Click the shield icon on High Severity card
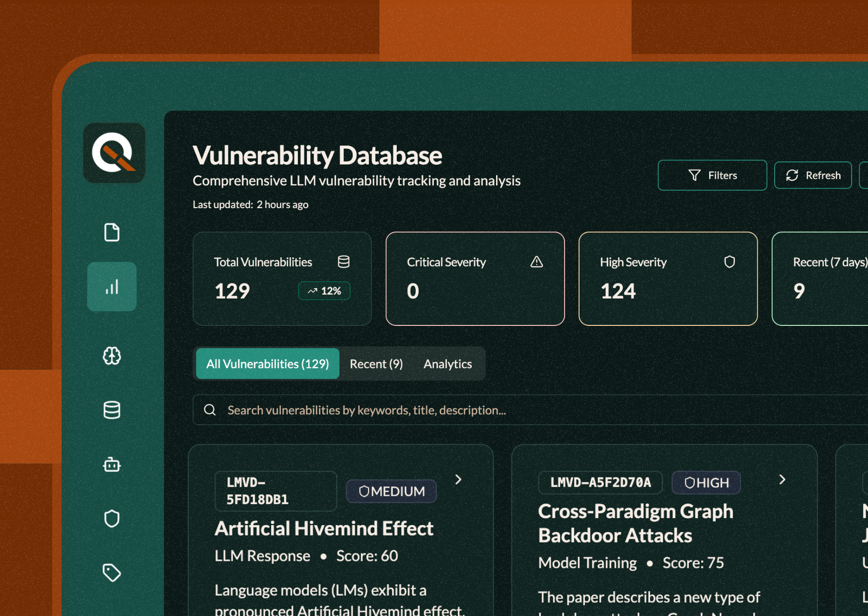 tap(729, 262)
